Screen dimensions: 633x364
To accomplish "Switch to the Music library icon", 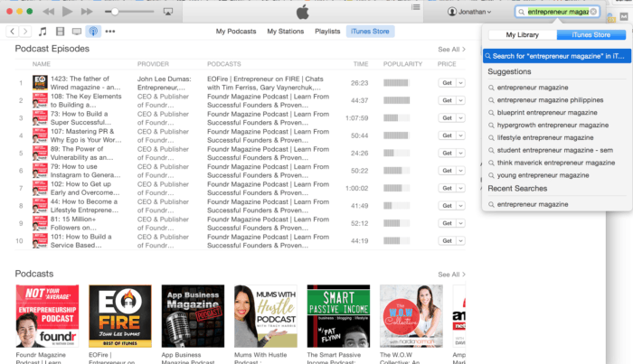I will coord(43,31).
